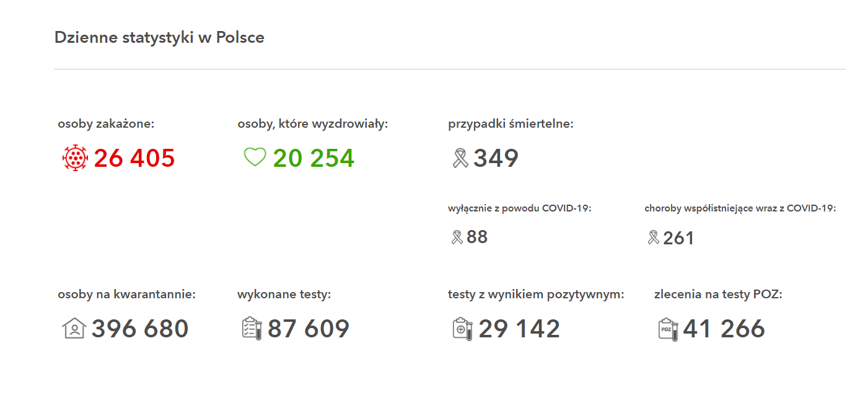Click the clipboard test tube icon by 87 609
The height and width of the screenshot is (413, 868).
[x=252, y=328]
